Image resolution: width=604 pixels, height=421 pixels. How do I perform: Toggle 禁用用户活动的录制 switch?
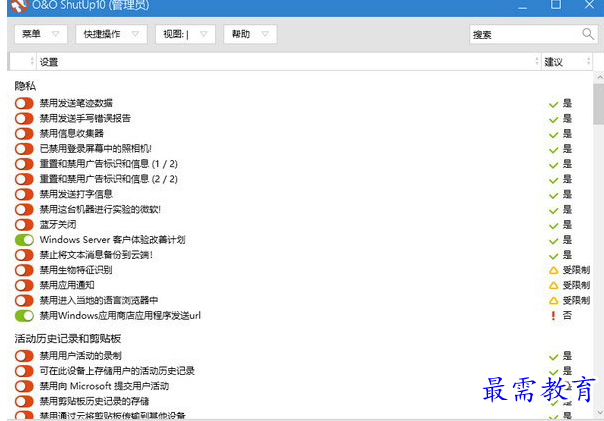[24, 356]
